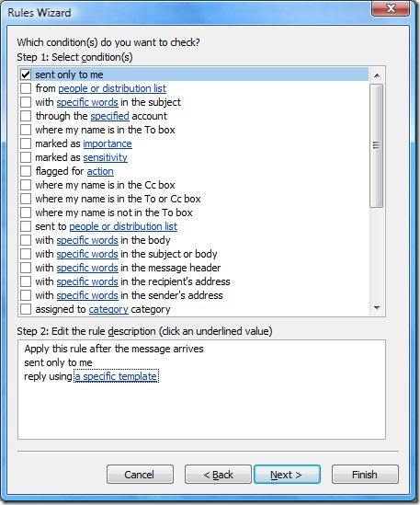Screen dimensions: 420x505
Task: Check 'sent to people or distribution list' checkbox
Action: point(26,226)
